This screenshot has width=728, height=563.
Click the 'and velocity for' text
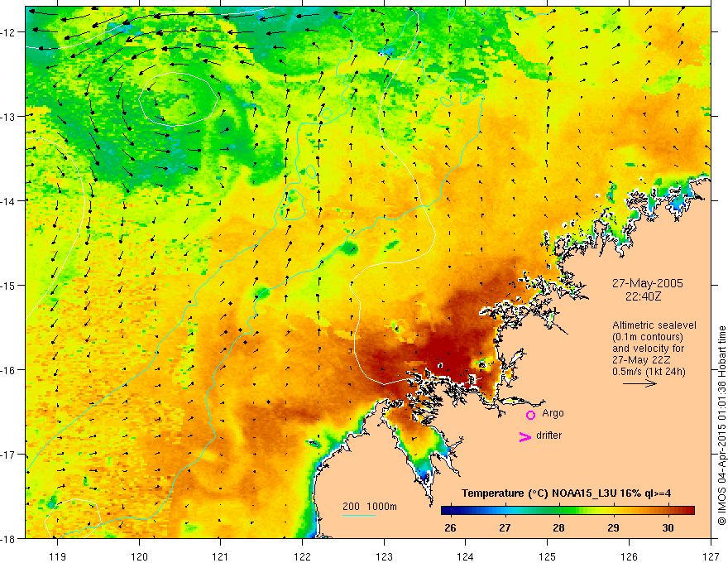pyautogui.click(x=648, y=349)
